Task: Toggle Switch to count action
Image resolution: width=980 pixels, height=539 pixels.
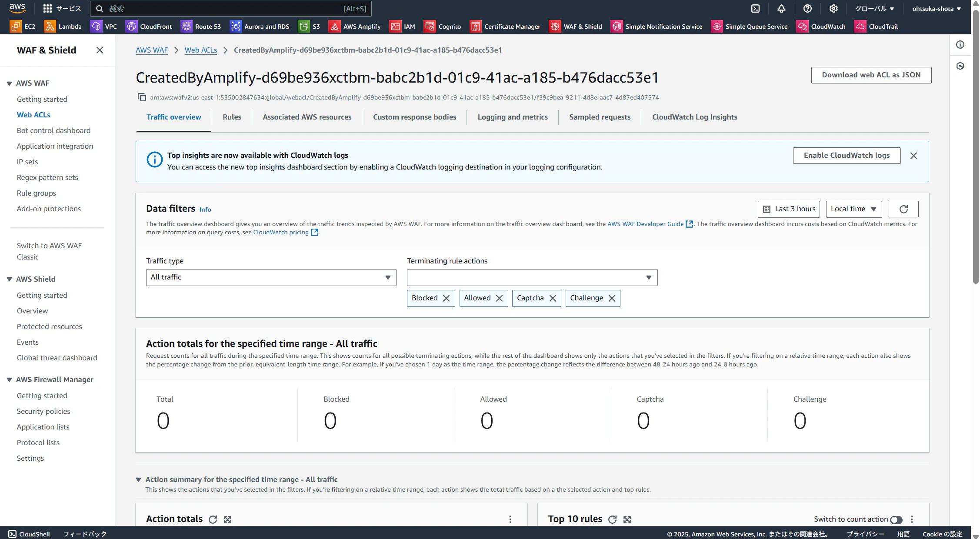Action: pos(896,520)
